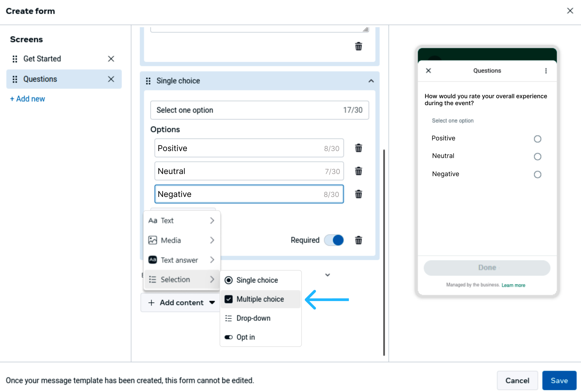This screenshot has width=581, height=392.
Task: Click the preview question about overall experience
Action: [x=486, y=100]
